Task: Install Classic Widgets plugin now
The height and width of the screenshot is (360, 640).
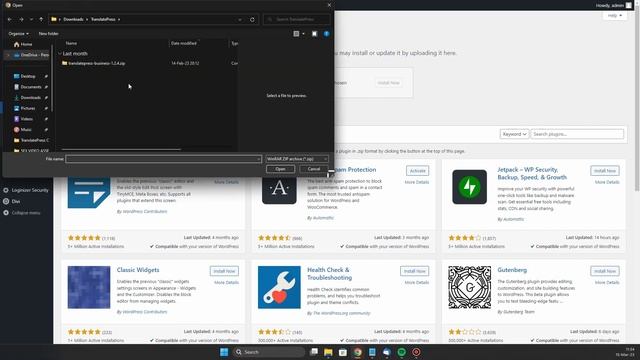Action: click(224, 271)
